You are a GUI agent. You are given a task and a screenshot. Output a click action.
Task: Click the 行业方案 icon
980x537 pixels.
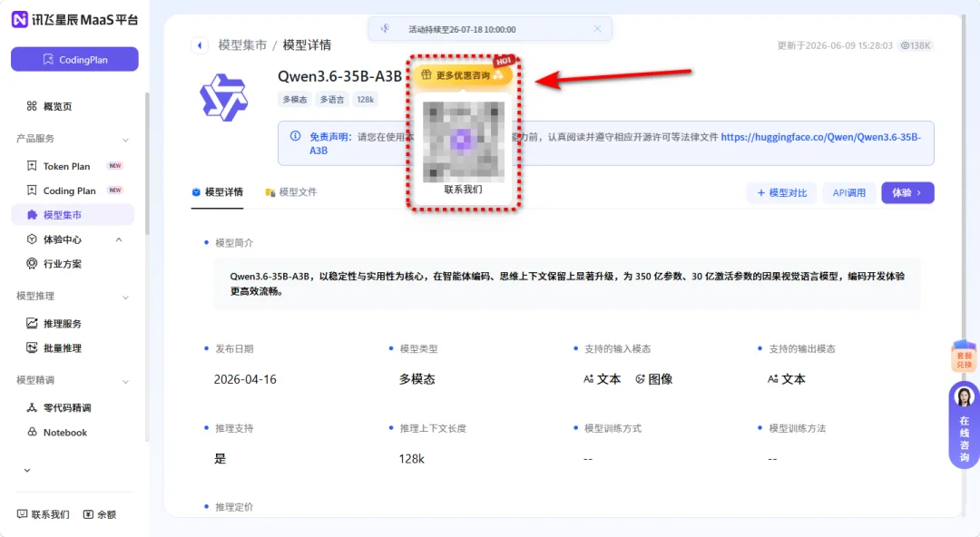[x=32, y=263]
